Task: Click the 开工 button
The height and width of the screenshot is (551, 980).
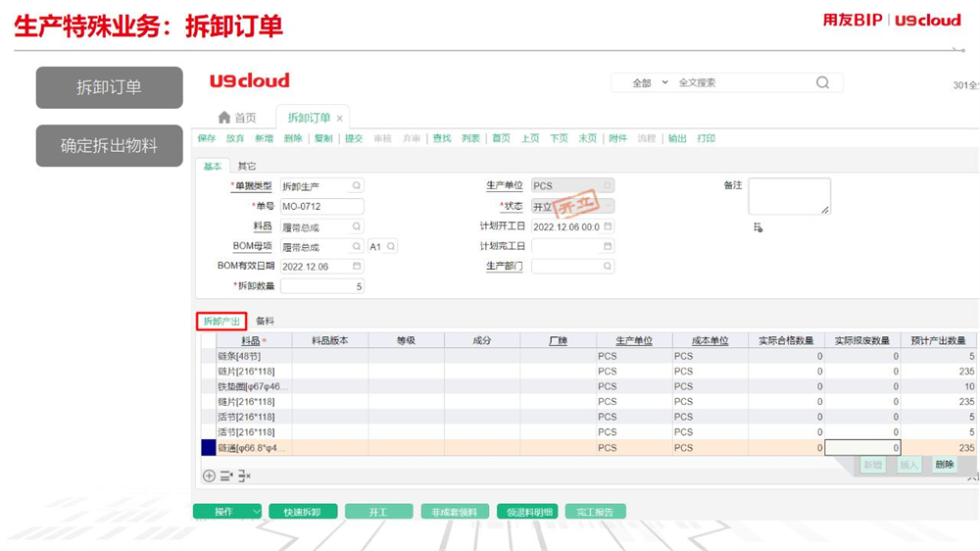Action: pyautogui.click(x=378, y=512)
